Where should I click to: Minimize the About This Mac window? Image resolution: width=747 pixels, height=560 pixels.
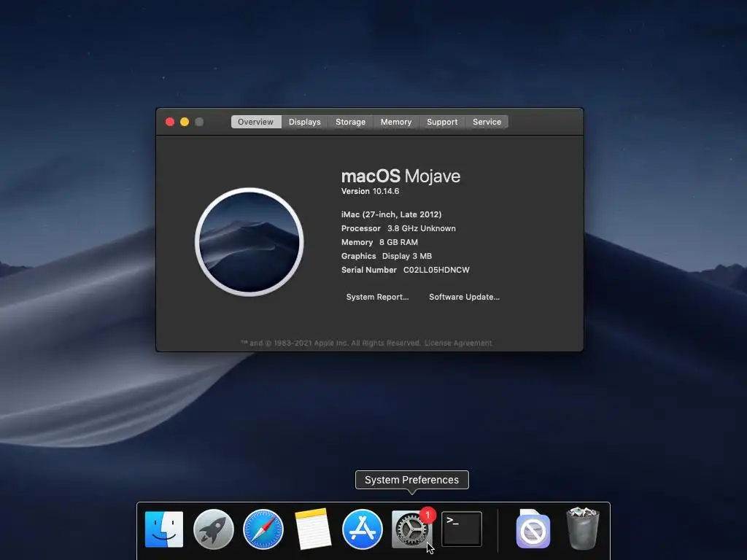(185, 122)
